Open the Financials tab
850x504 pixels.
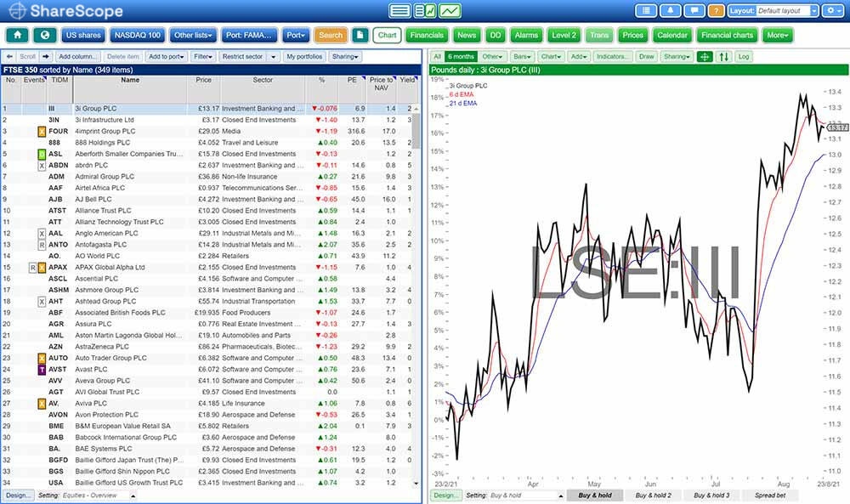click(426, 36)
